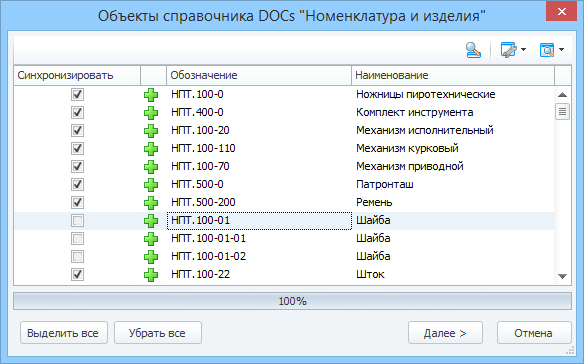Click the 100% progress bar
The width and height of the screenshot is (584, 364).
pyautogui.click(x=292, y=301)
